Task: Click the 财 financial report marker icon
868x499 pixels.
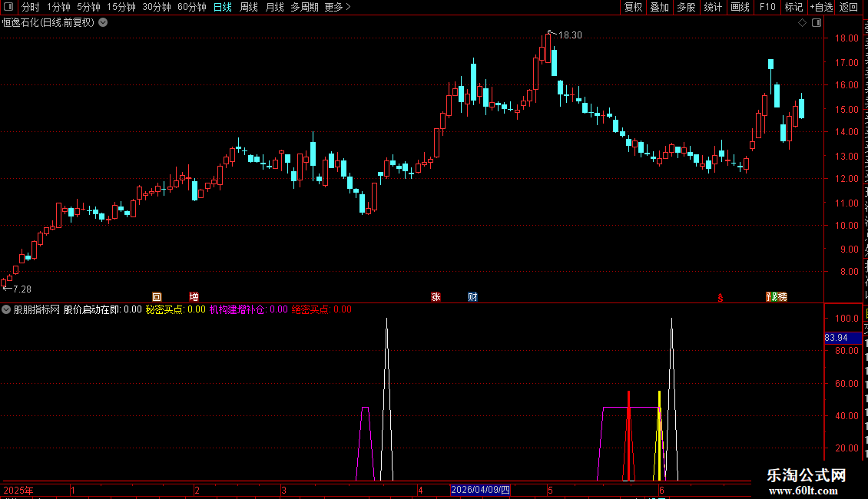Action: coord(472,297)
